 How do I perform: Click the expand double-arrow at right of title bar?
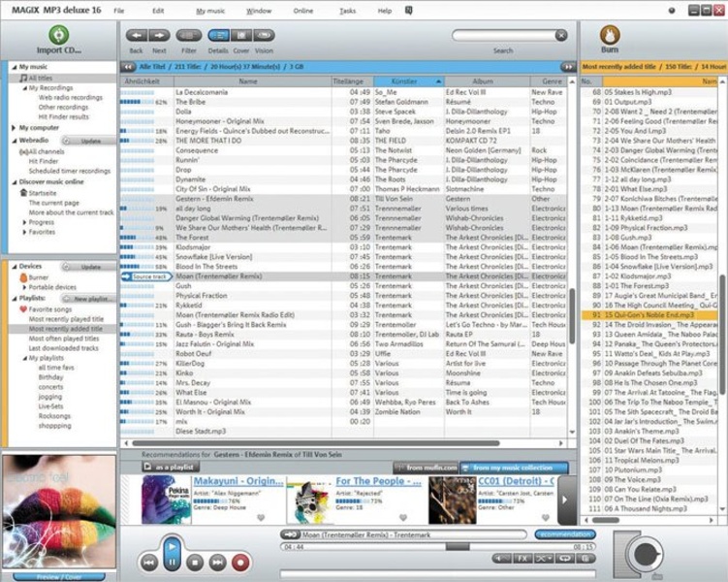(568, 67)
